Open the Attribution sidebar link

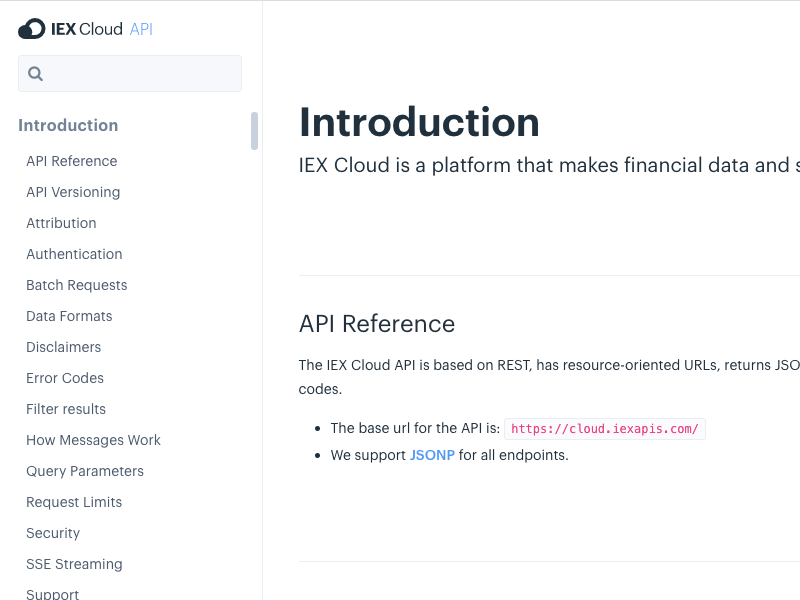(x=61, y=223)
